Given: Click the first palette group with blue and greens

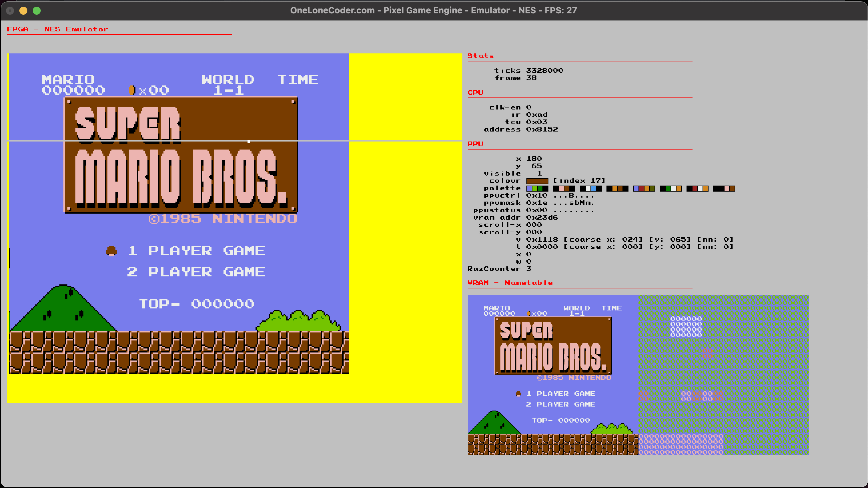Looking at the screenshot, I should [537, 189].
